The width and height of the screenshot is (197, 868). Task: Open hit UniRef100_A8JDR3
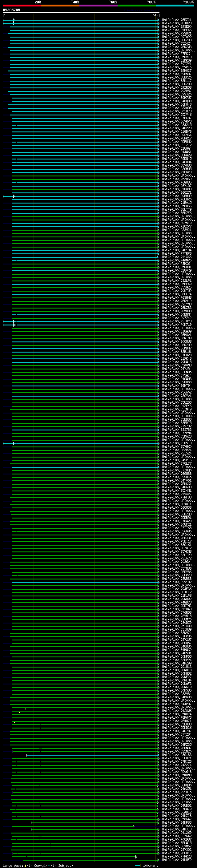click(176, 23)
